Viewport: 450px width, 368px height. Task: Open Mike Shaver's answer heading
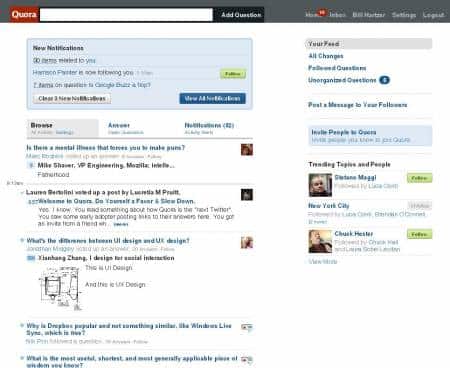[x=106, y=165]
